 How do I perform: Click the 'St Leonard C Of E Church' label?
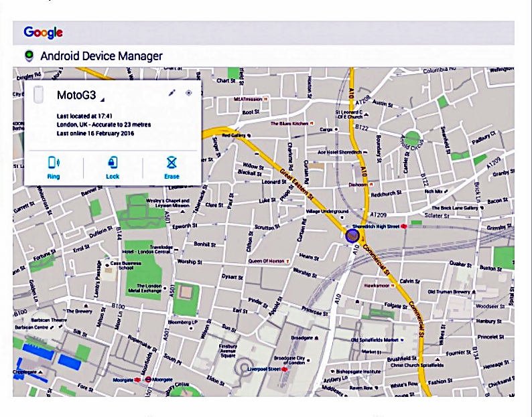pyautogui.click(x=349, y=114)
